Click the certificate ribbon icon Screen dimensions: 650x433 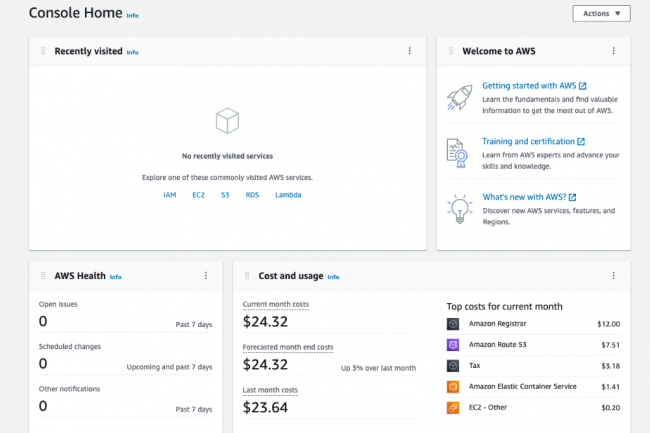click(457, 153)
